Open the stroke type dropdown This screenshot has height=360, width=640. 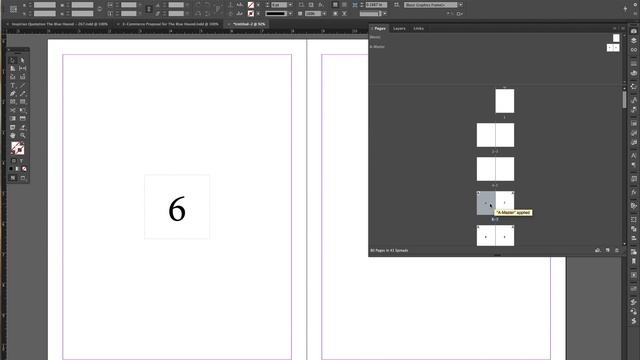290,13
